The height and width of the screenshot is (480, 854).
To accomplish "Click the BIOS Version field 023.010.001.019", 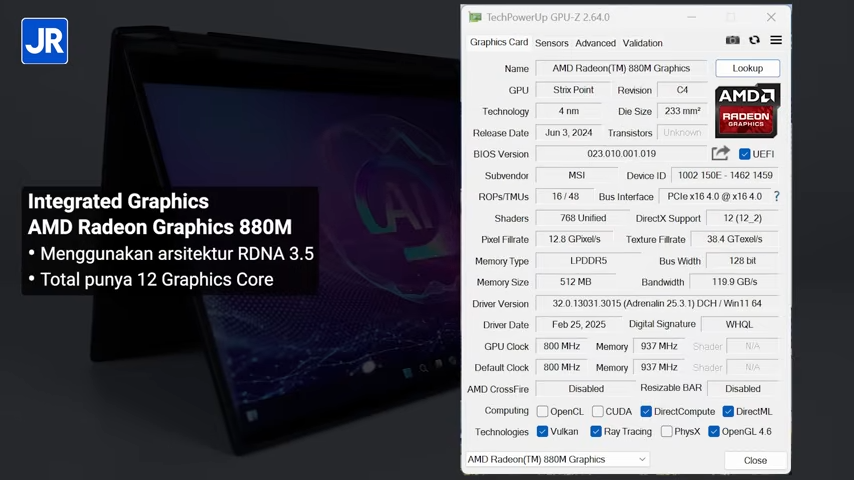I will pyautogui.click(x=621, y=154).
